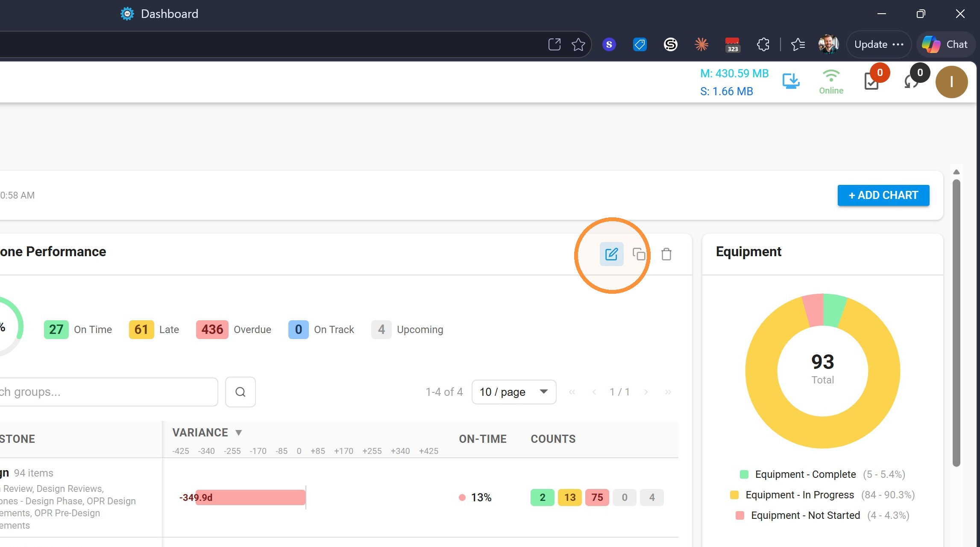The image size is (980, 547).
Task: Click the edit chart pencil icon
Action: tap(611, 254)
